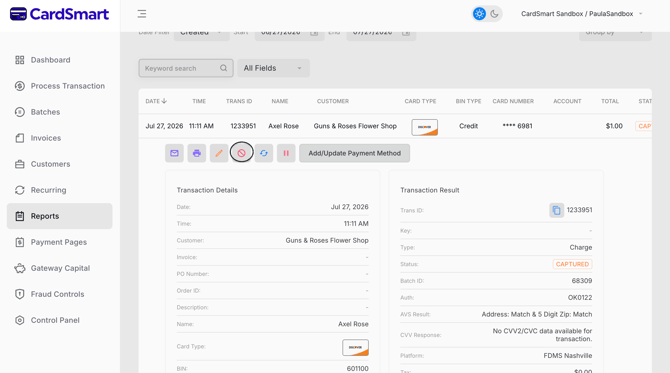Click the Gateway Capital piggy bank icon
Viewport: 670px width, 373px height.
pos(20,268)
